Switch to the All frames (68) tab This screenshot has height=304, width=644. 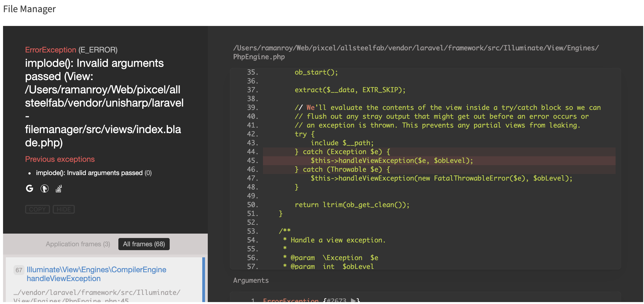click(x=144, y=244)
